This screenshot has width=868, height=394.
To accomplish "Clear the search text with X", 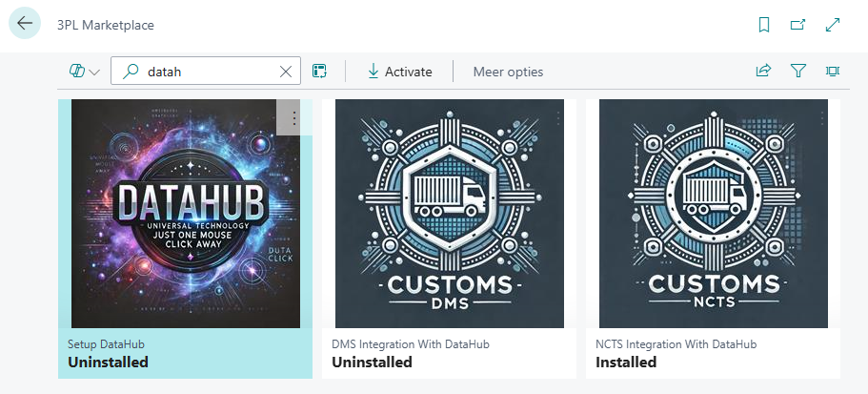I will click(x=286, y=72).
